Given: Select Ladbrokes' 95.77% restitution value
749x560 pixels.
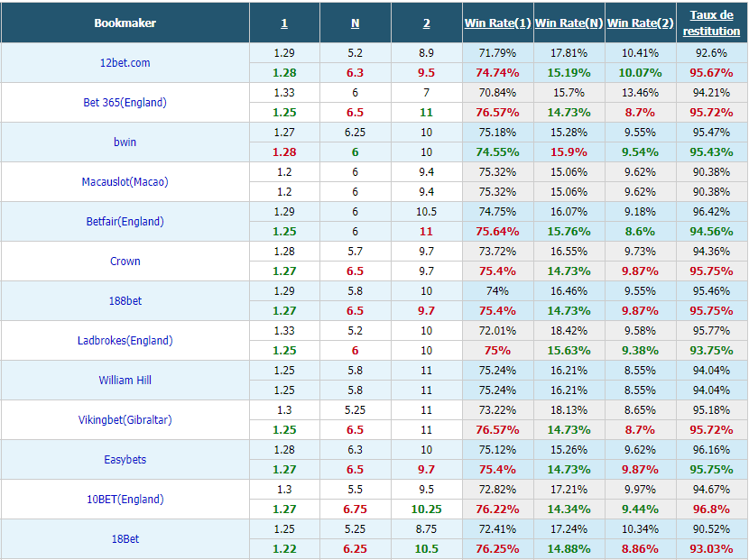Looking at the screenshot, I should coord(711,330).
